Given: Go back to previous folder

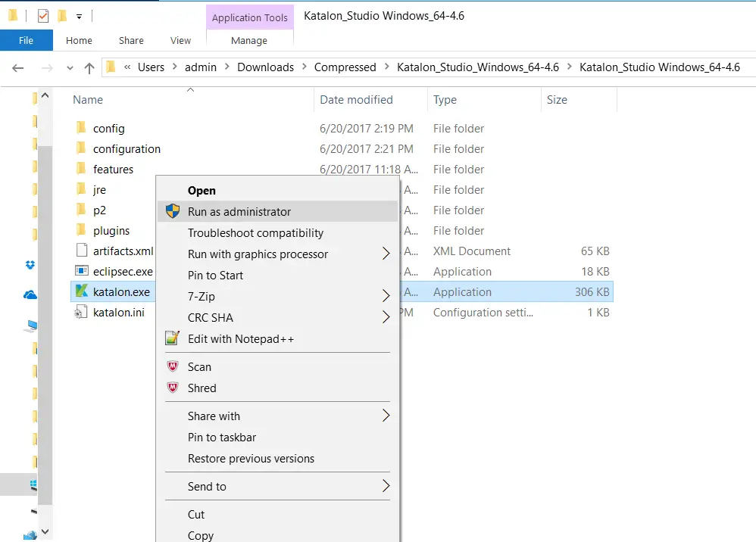Looking at the screenshot, I should [18, 68].
